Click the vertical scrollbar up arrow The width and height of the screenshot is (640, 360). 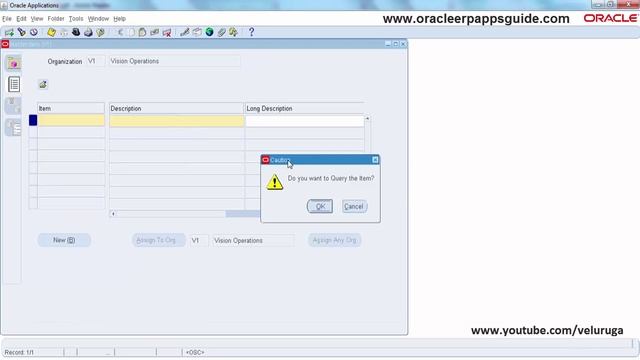point(367,118)
